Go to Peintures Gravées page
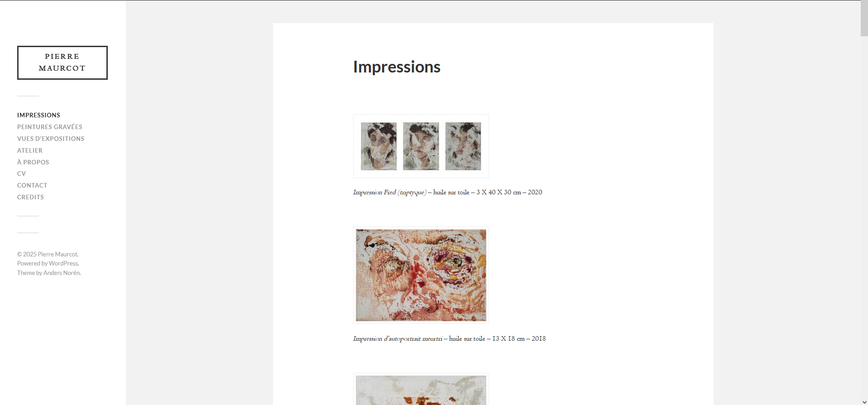Screen dimensions: 868x405 (50, 127)
